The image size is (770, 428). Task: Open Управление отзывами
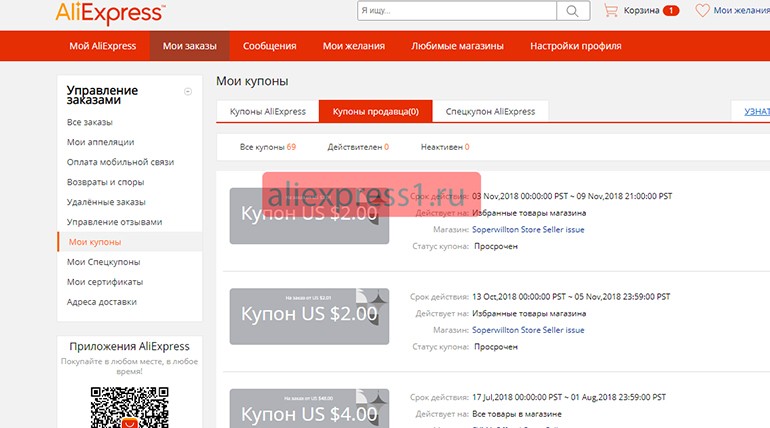tap(114, 222)
